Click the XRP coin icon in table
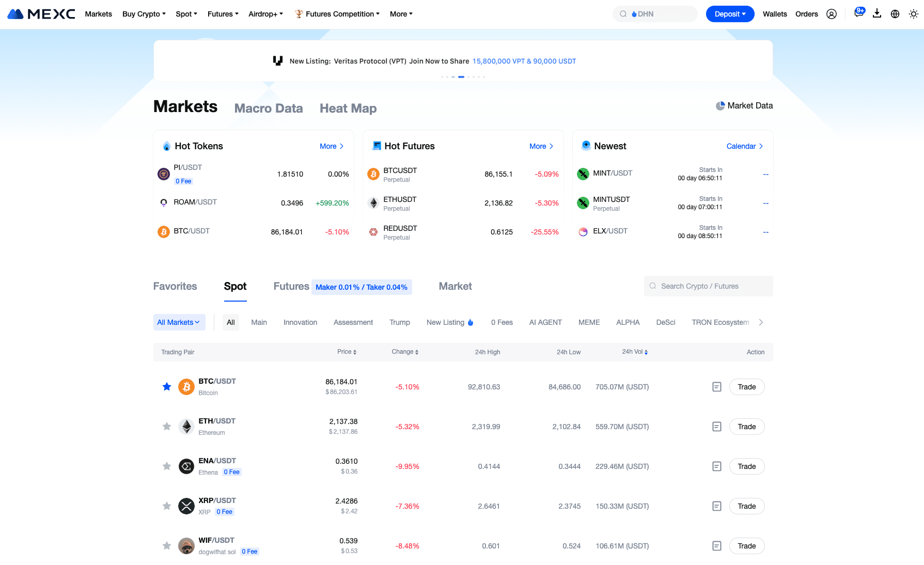This screenshot has height=565, width=924. (x=186, y=506)
